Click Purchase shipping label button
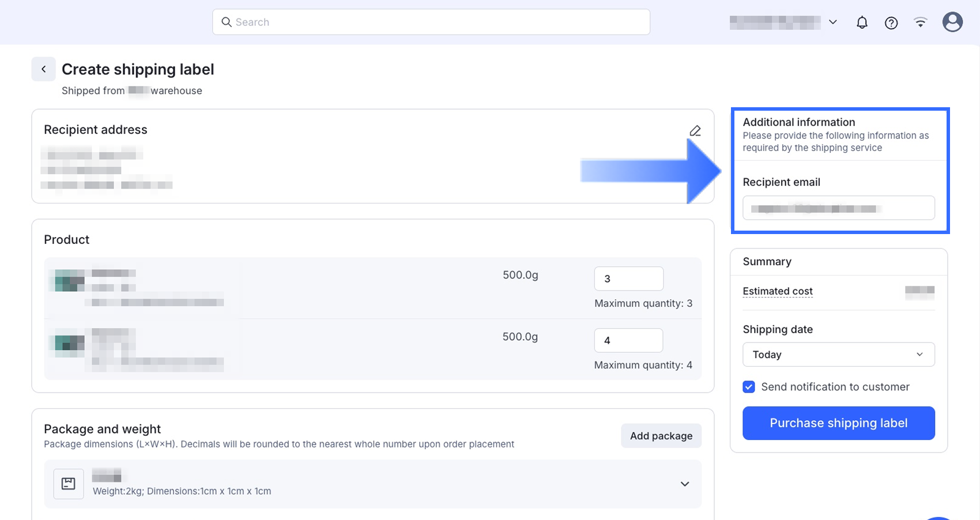Image resolution: width=980 pixels, height=520 pixels. [838, 423]
